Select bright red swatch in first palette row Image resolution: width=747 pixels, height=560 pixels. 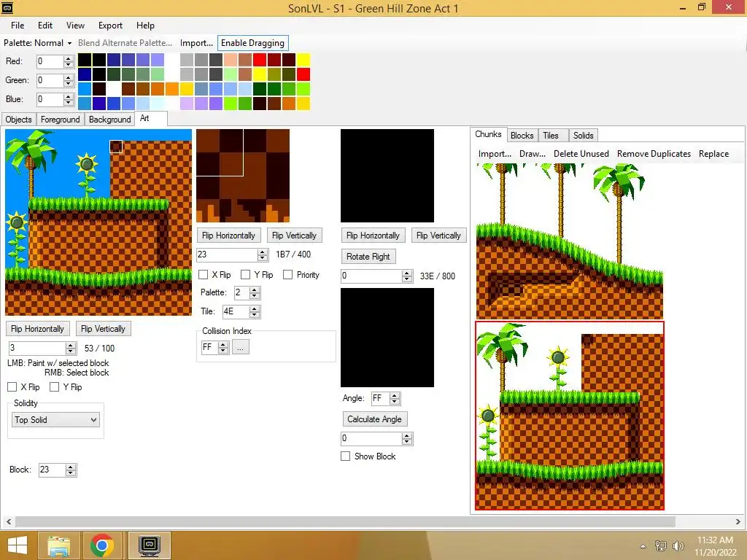pyautogui.click(x=260, y=60)
